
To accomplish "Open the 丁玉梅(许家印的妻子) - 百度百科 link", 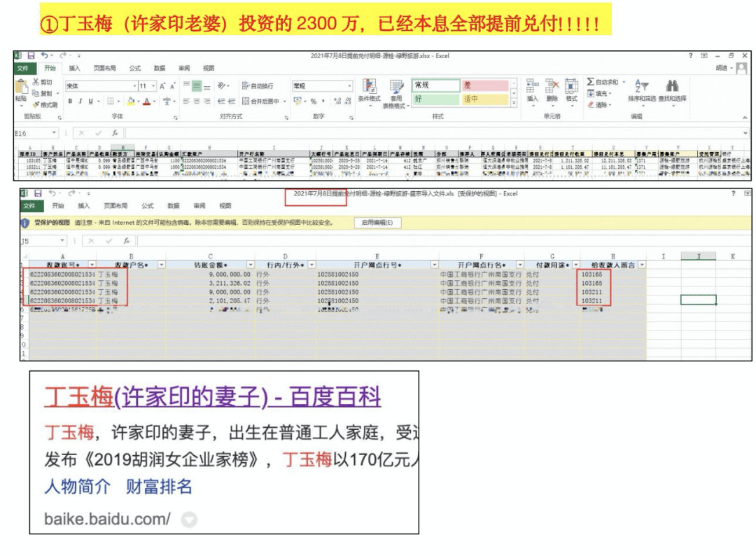I will (213, 397).
